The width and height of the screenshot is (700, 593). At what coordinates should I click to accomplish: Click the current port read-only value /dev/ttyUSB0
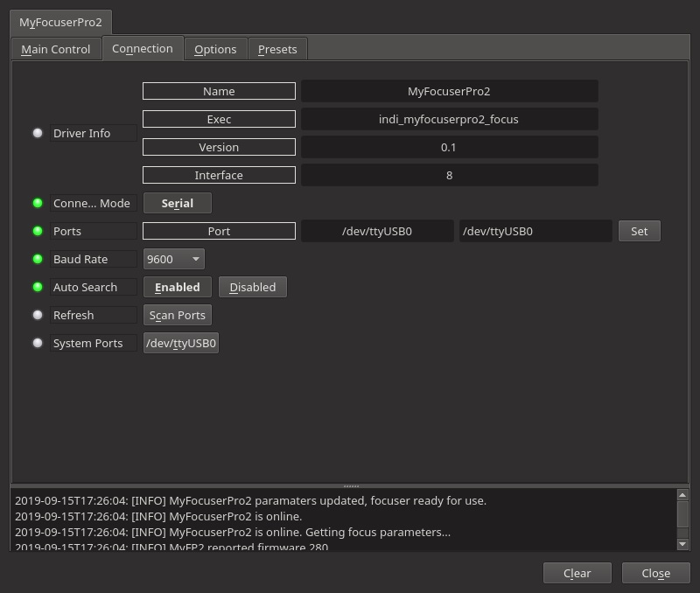coord(377,231)
